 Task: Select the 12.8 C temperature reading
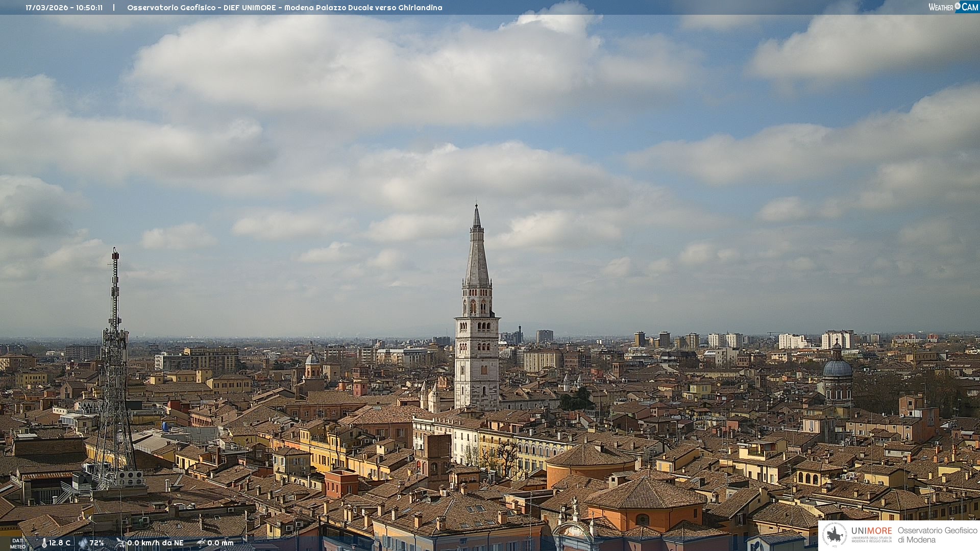click(x=60, y=543)
